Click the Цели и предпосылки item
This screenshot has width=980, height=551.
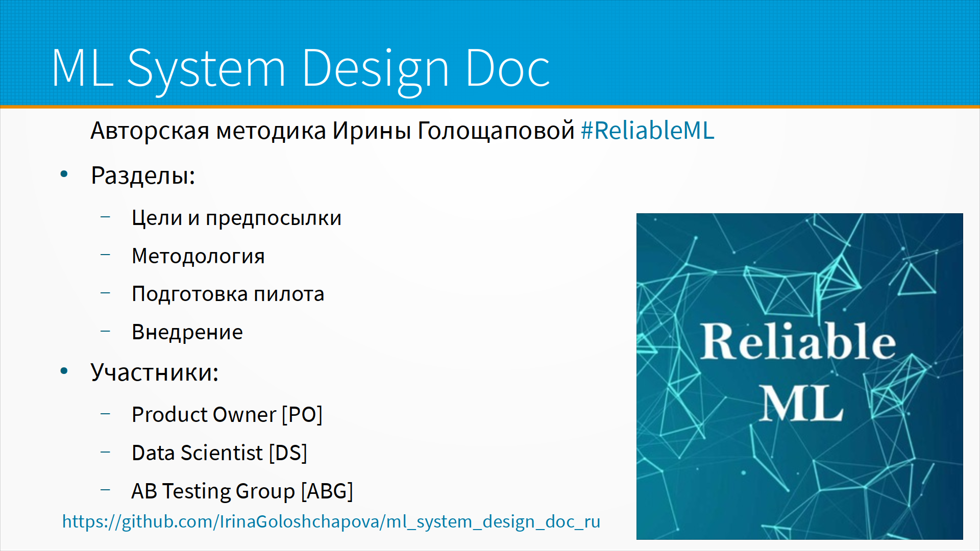tap(236, 218)
